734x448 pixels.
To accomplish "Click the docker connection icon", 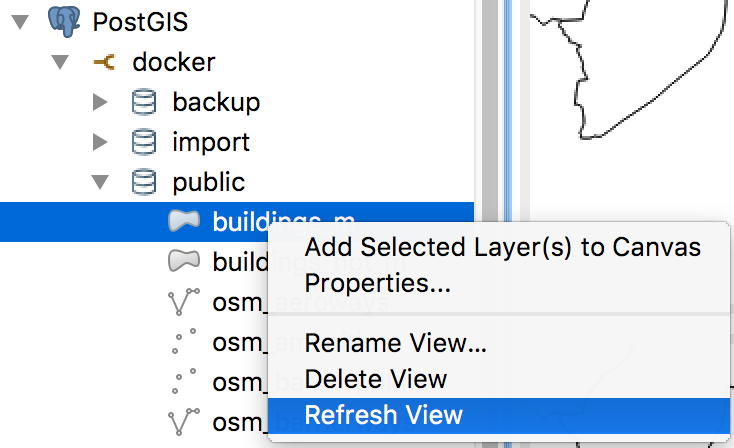I will click(x=104, y=62).
